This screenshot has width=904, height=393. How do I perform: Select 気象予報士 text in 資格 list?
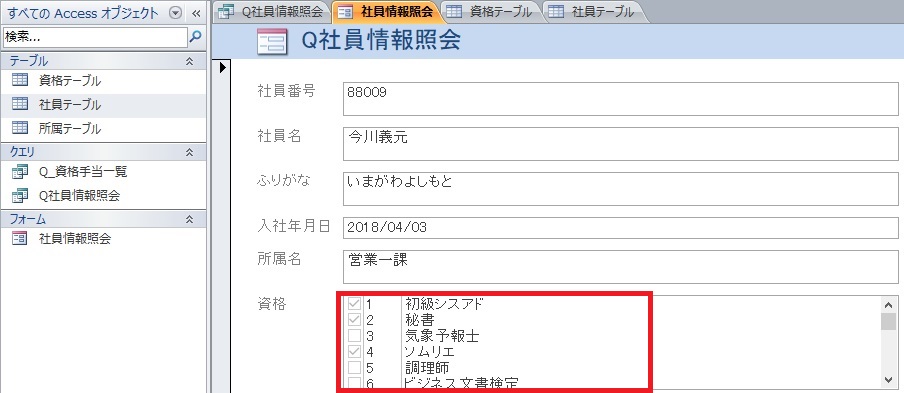[x=442, y=335]
